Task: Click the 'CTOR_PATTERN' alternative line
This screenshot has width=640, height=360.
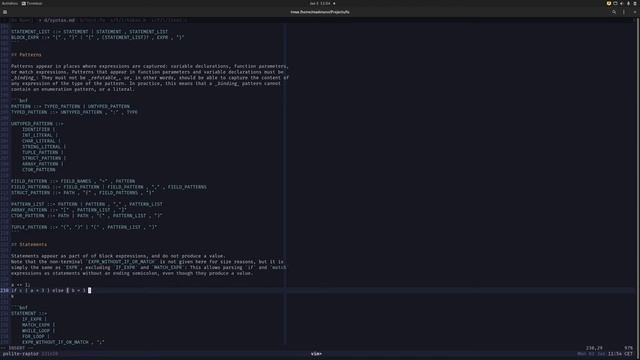Action: pos(39,169)
